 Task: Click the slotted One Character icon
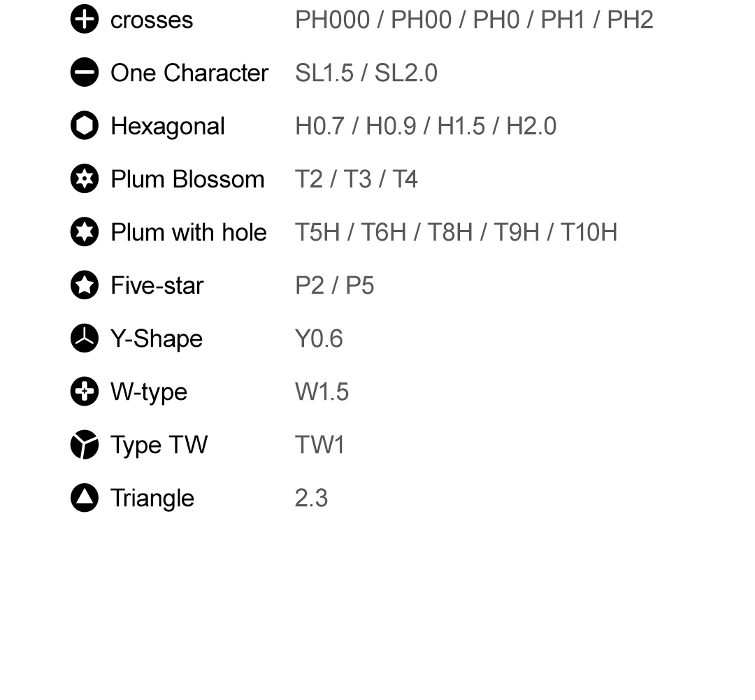click(x=85, y=73)
